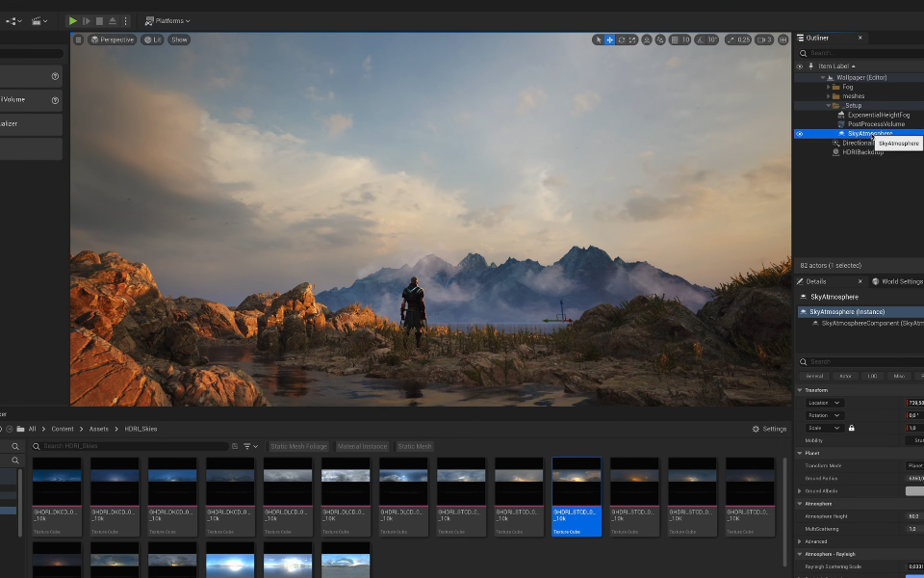Image resolution: width=924 pixels, height=578 pixels.
Task: Toggle SkyAtmosphere visibility eye icon
Action: pyautogui.click(x=800, y=134)
